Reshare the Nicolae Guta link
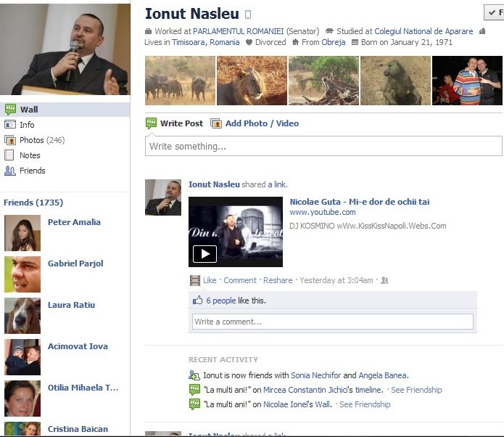This screenshot has width=504, height=437. pyautogui.click(x=278, y=280)
